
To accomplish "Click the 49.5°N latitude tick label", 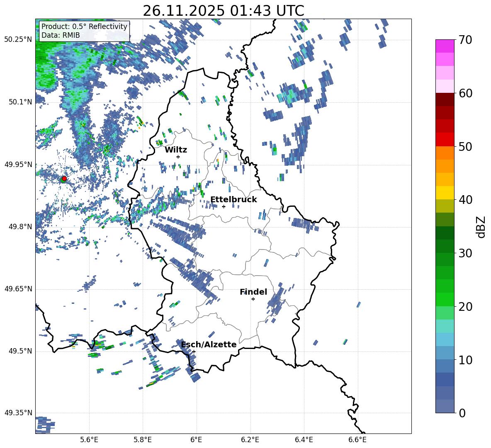I will click(21, 351).
